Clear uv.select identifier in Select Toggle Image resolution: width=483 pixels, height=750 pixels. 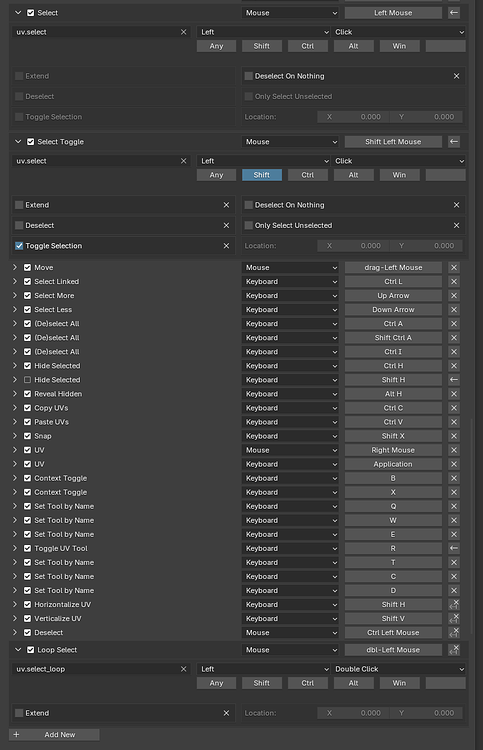pos(184,161)
